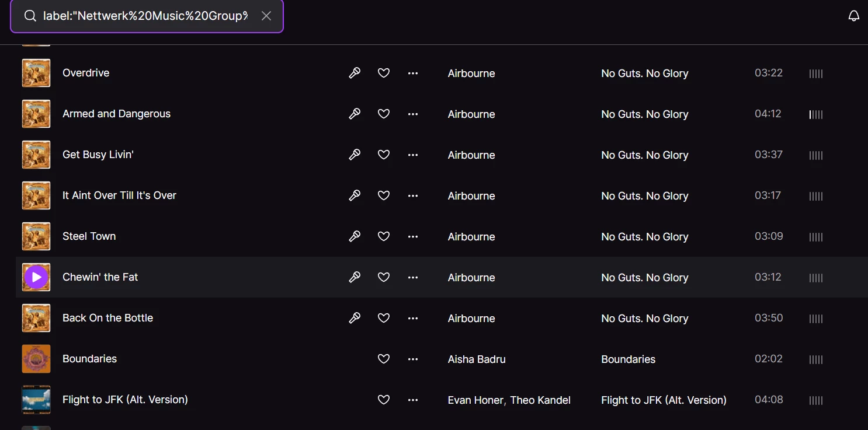
Task: Click popularity bars for Armed and Dangerous
Action: pyautogui.click(x=816, y=114)
